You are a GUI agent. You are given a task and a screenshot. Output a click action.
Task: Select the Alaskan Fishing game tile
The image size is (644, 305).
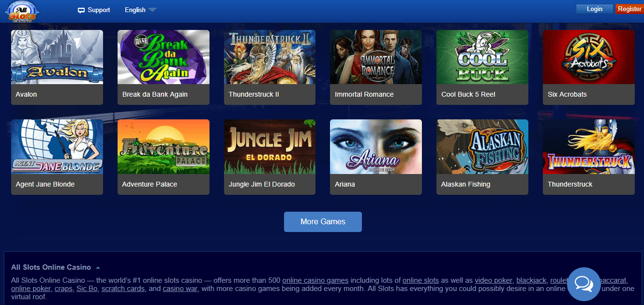coord(482,157)
